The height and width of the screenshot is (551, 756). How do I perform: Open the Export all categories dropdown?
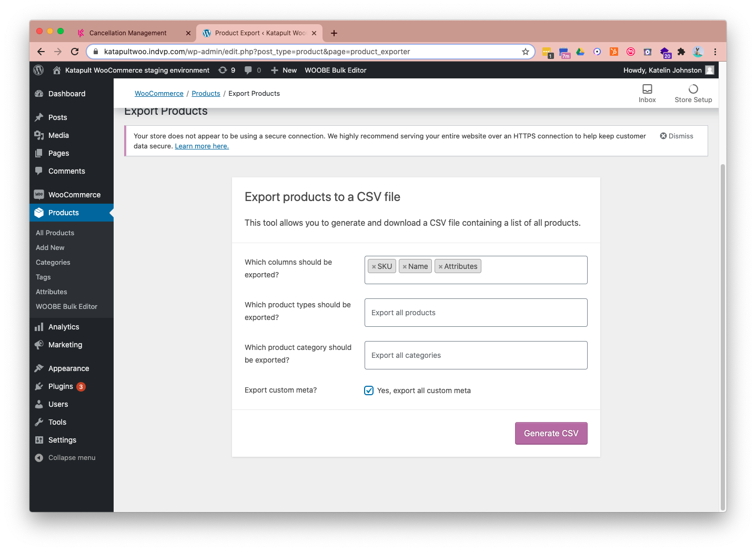[x=476, y=355]
